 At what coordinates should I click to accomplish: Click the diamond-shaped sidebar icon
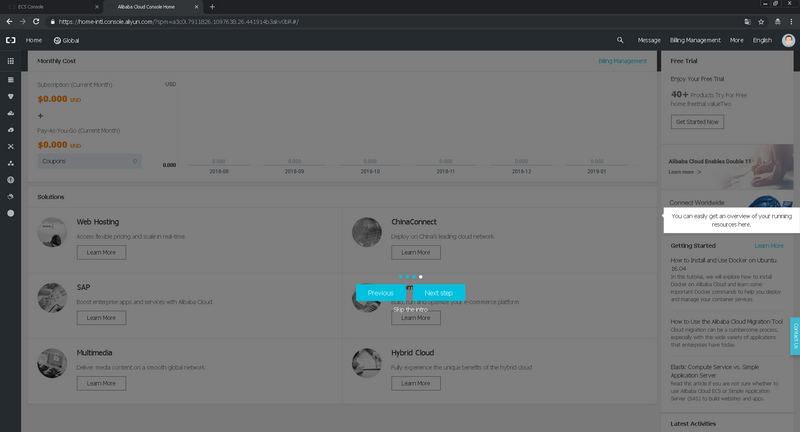pyautogui.click(x=11, y=96)
